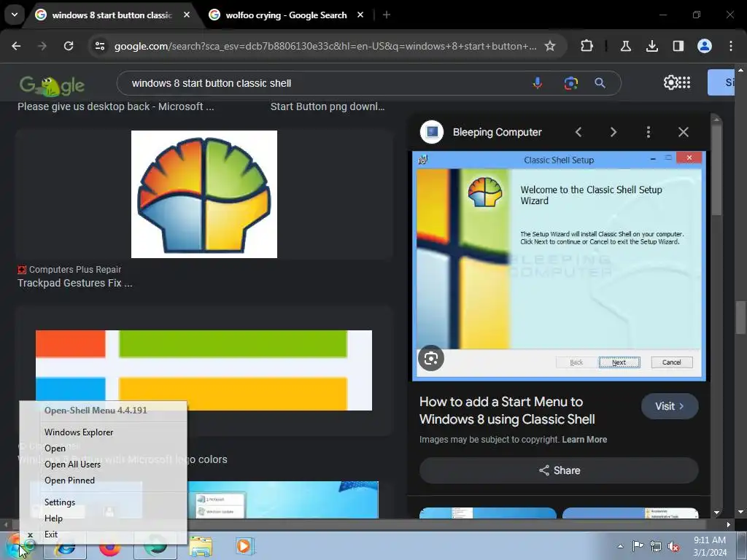
Task: Open Classic Shell Setup preview image
Action: (559, 266)
